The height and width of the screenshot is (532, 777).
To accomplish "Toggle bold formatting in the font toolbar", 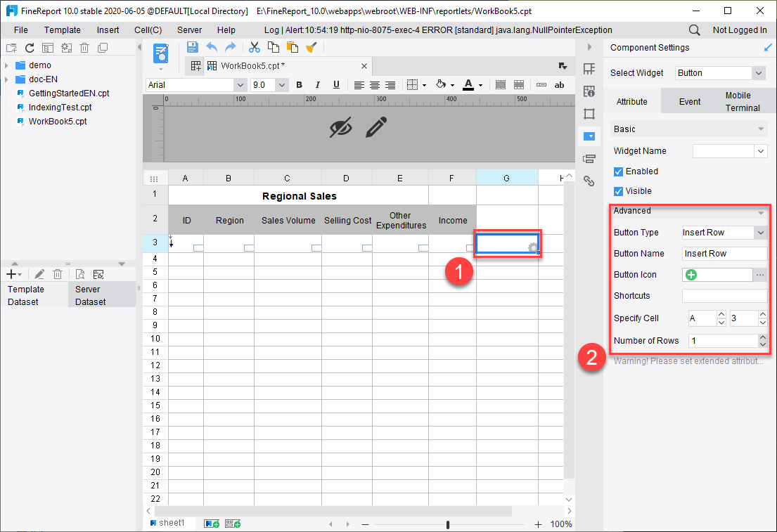I will point(299,84).
